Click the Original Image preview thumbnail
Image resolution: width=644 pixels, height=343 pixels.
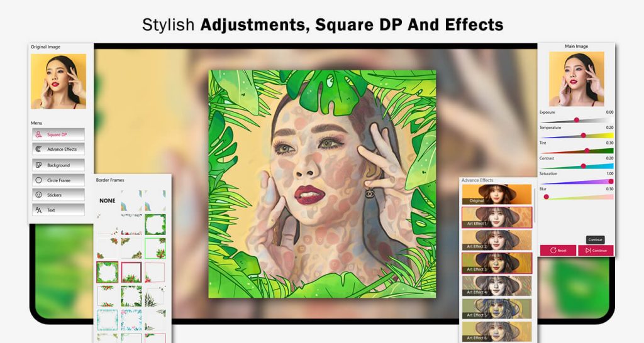58,81
